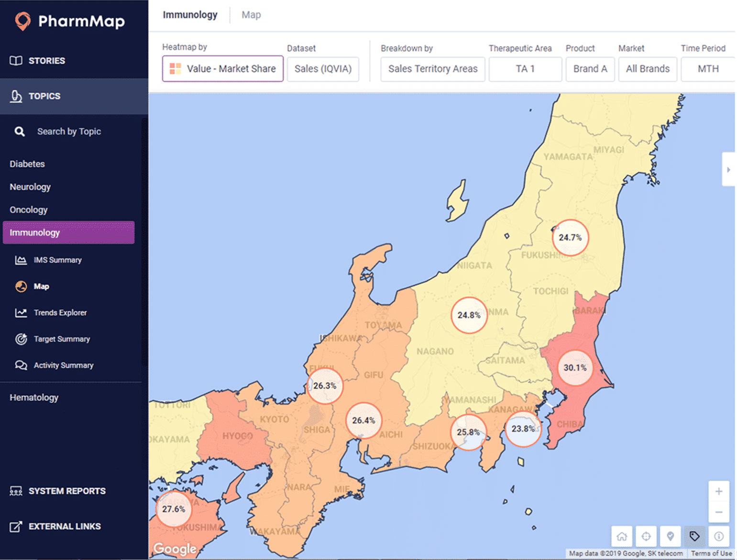
Task: Open the Stories book icon
Action: tap(16, 61)
